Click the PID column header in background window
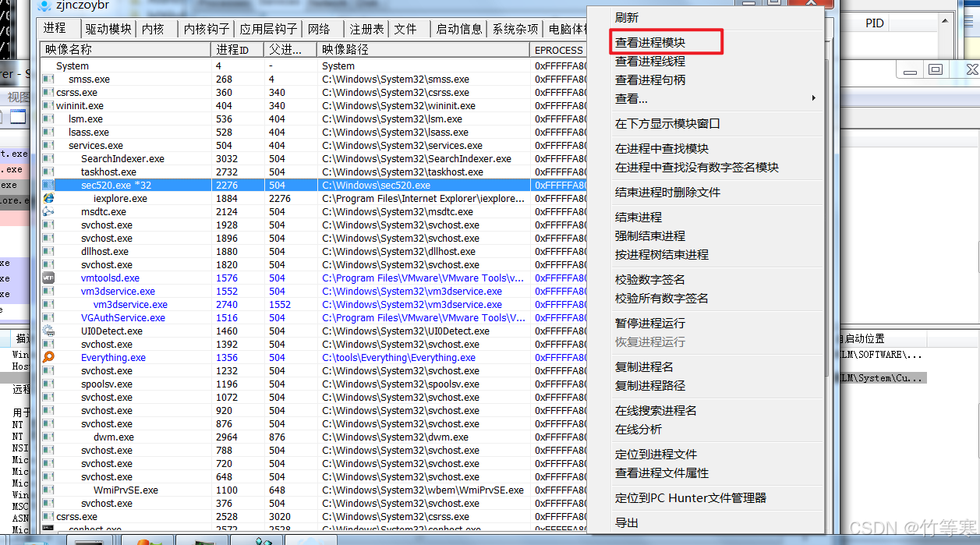The height and width of the screenshot is (545, 980). 875,23
